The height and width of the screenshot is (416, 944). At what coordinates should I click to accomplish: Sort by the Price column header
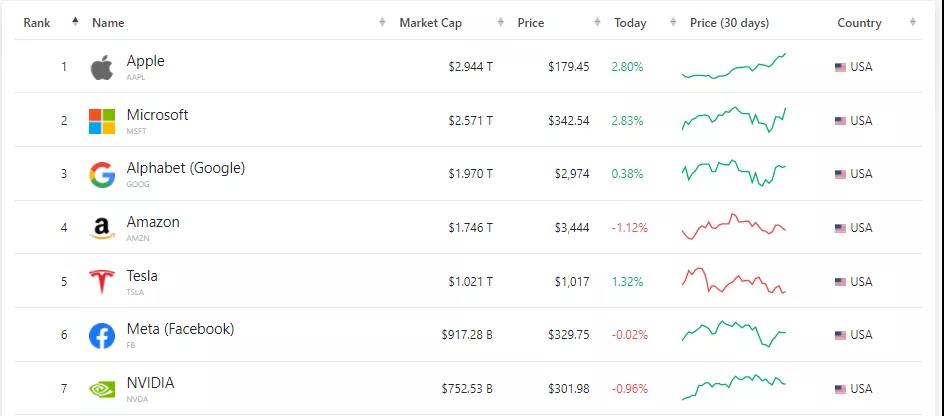531,23
